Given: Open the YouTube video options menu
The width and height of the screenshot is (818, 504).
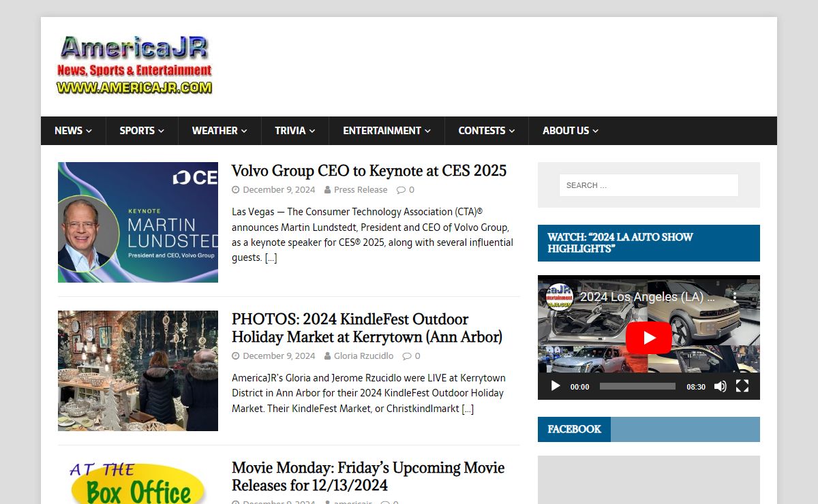Looking at the screenshot, I should [x=735, y=297].
